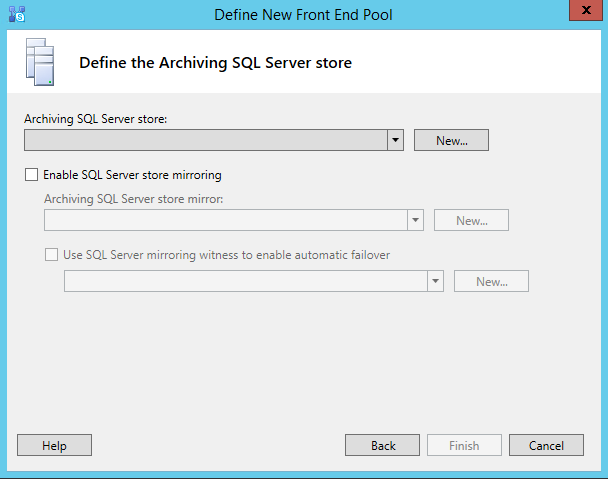Click New next to Archiving SQL Server store
The width and height of the screenshot is (608, 479).
pyautogui.click(x=451, y=141)
